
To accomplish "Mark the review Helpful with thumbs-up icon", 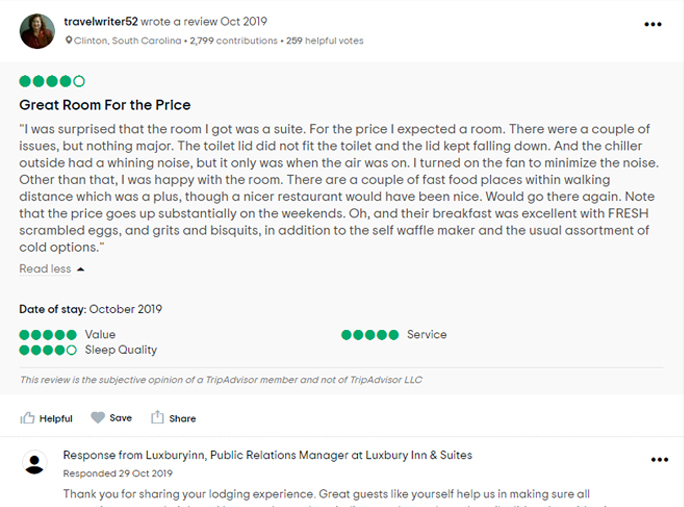I will point(28,418).
